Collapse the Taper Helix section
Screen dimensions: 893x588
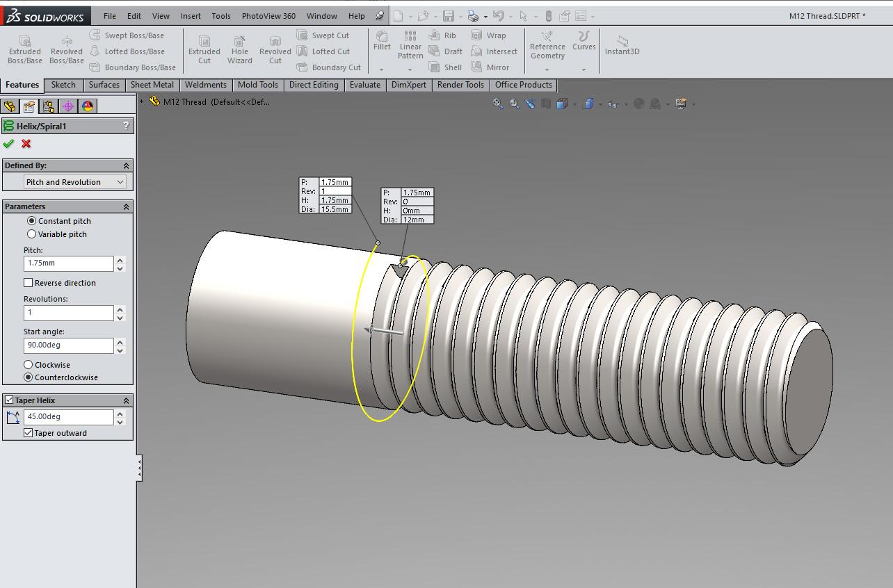tap(126, 400)
